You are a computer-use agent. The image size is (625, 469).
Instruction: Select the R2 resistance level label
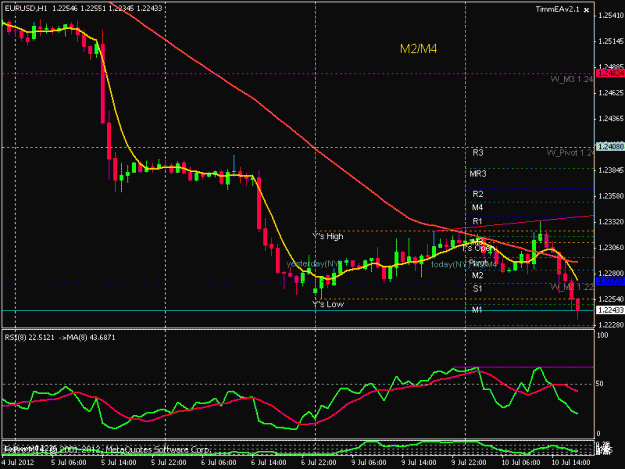(478, 194)
